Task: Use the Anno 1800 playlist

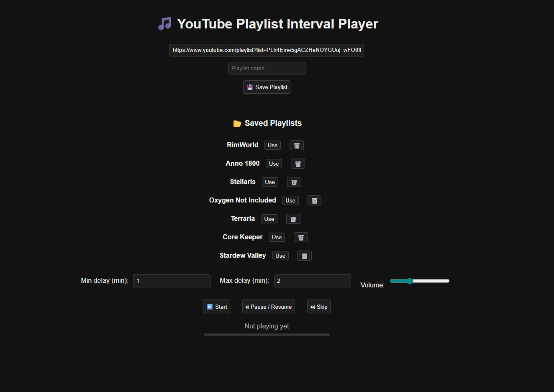Action: coord(274,164)
